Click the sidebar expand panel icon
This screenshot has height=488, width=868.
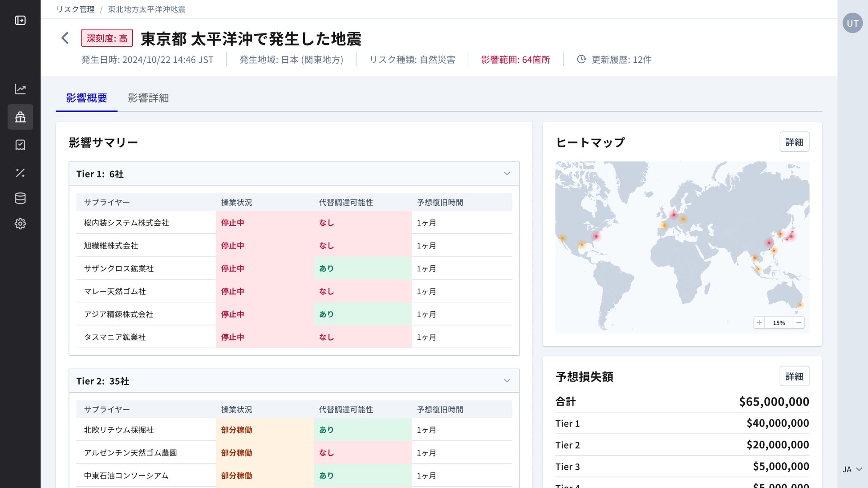click(x=20, y=20)
